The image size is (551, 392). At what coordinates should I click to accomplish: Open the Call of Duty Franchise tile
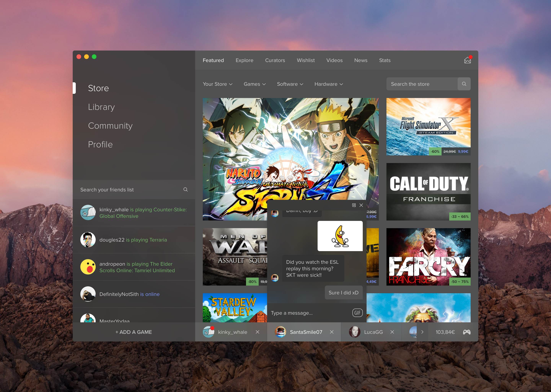click(428, 192)
